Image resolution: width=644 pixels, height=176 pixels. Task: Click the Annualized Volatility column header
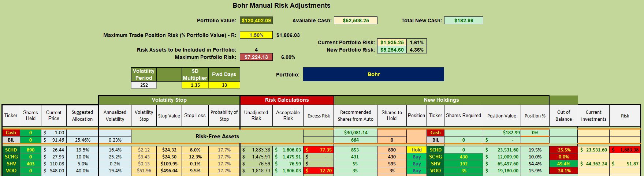click(115, 116)
